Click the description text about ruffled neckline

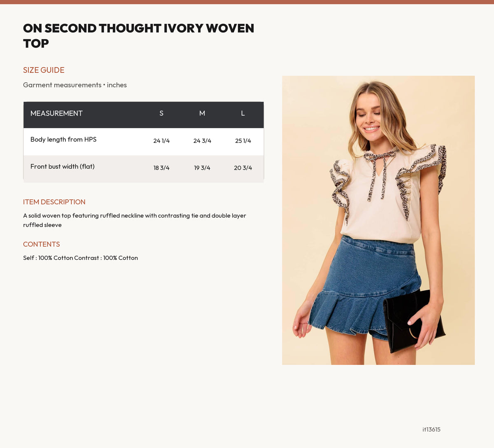point(135,220)
